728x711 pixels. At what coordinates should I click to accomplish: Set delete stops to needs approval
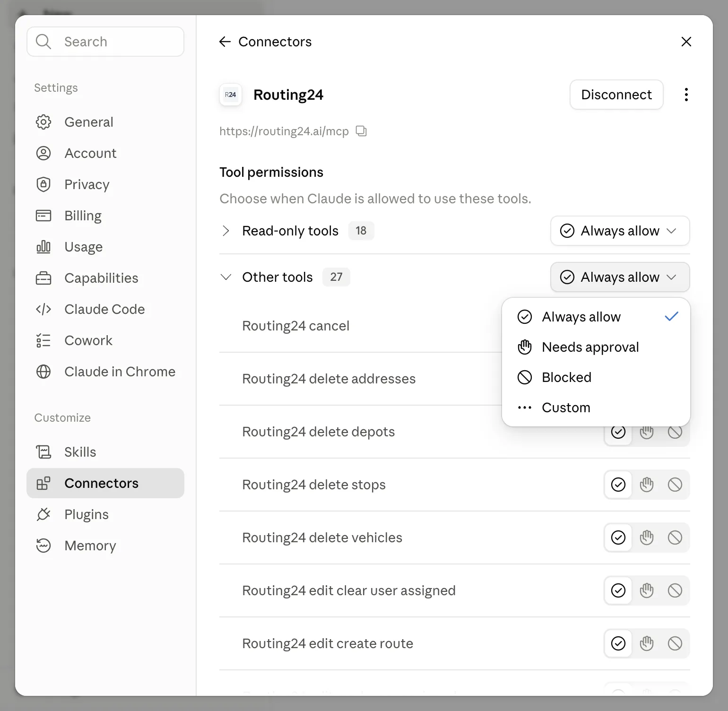[x=647, y=485]
